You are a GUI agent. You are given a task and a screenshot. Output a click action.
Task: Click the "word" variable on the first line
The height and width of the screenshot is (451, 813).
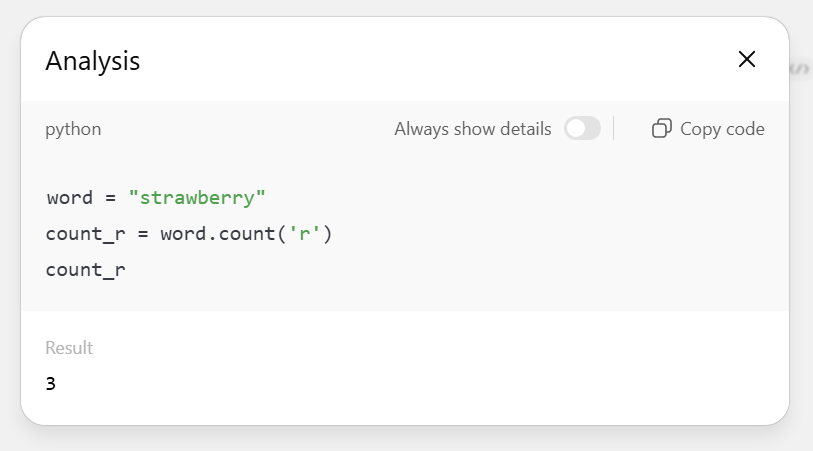[x=69, y=197]
